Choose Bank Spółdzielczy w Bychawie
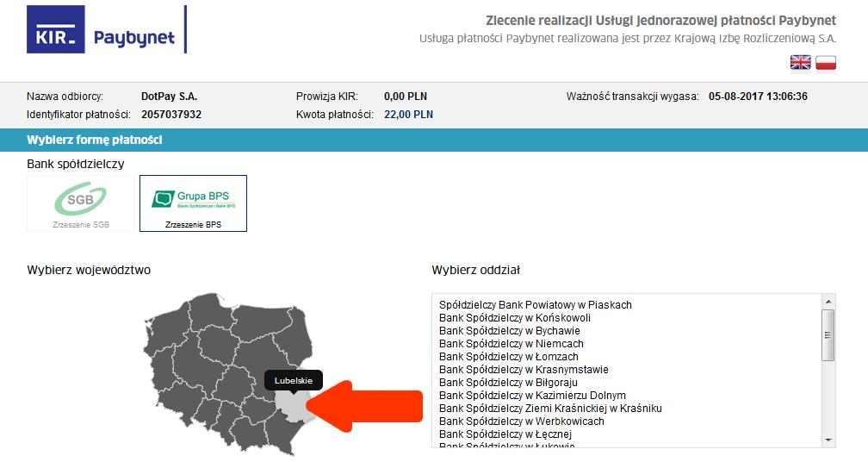 pyautogui.click(x=509, y=331)
